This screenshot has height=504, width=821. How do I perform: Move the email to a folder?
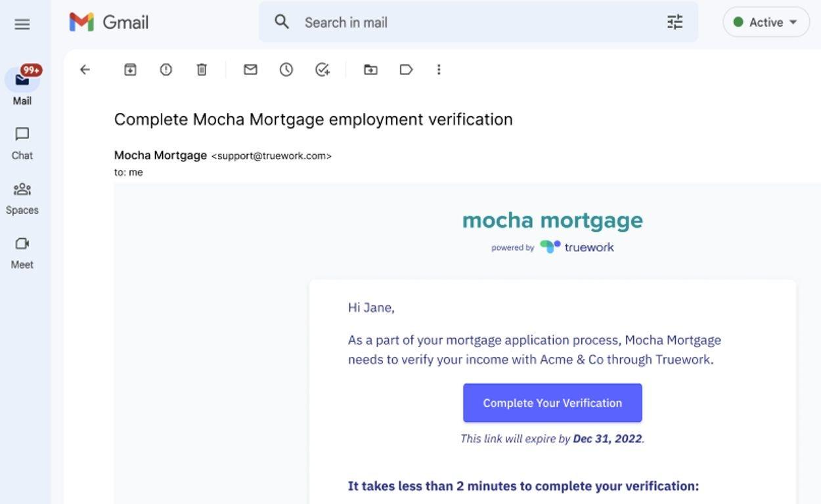[370, 70]
